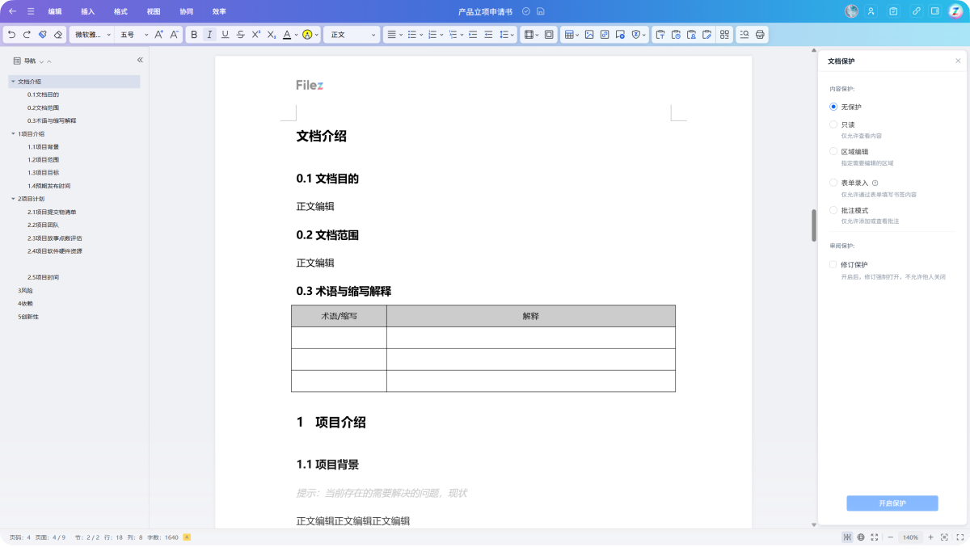Open the insert hyperlink icon
Viewport: 970px width, 560px height.
pyautogui.click(x=604, y=34)
